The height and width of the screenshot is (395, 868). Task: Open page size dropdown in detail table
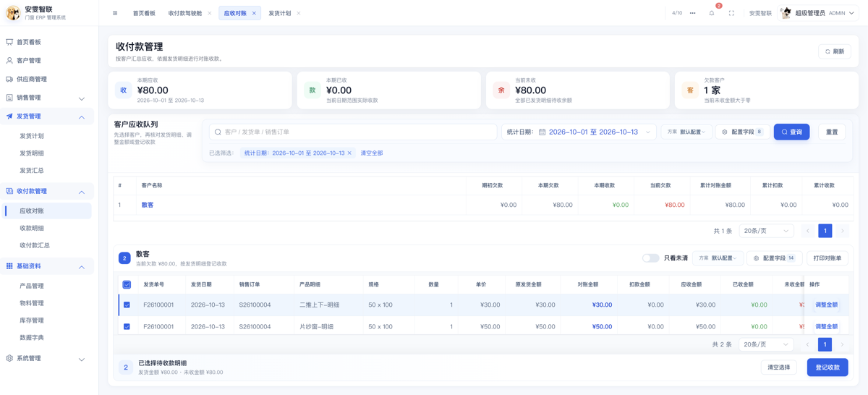coord(766,344)
